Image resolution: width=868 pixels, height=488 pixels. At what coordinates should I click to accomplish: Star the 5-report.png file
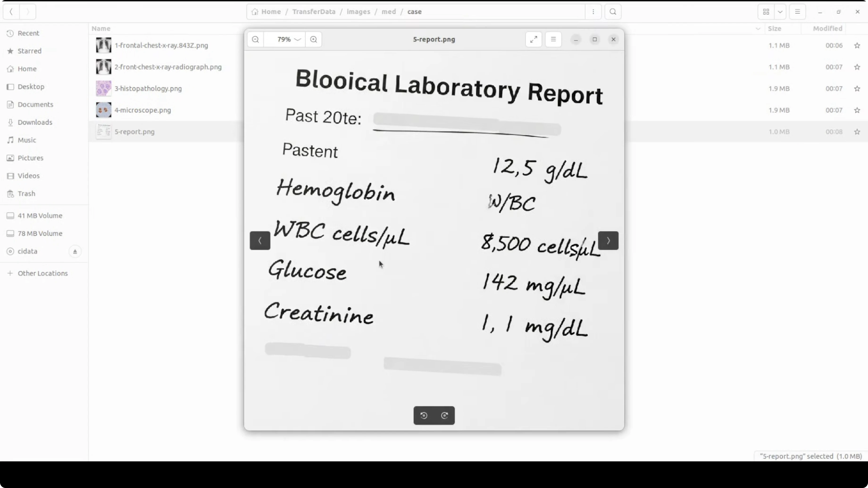tap(857, 132)
